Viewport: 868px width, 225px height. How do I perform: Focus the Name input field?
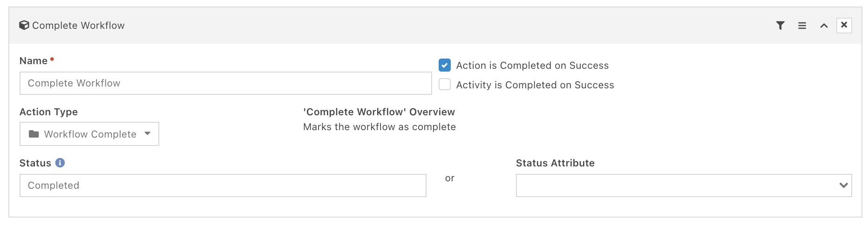pyautogui.click(x=226, y=83)
